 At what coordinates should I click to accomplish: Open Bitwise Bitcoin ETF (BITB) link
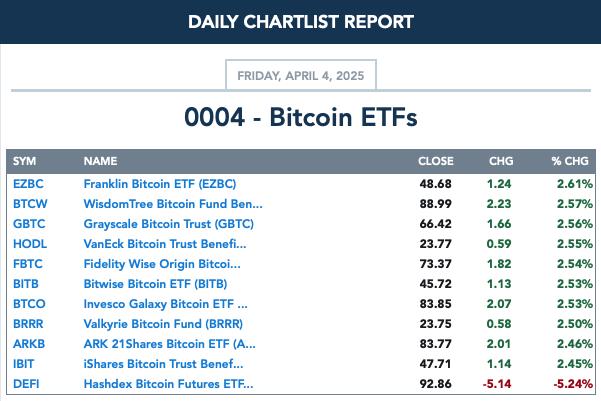click(x=155, y=284)
